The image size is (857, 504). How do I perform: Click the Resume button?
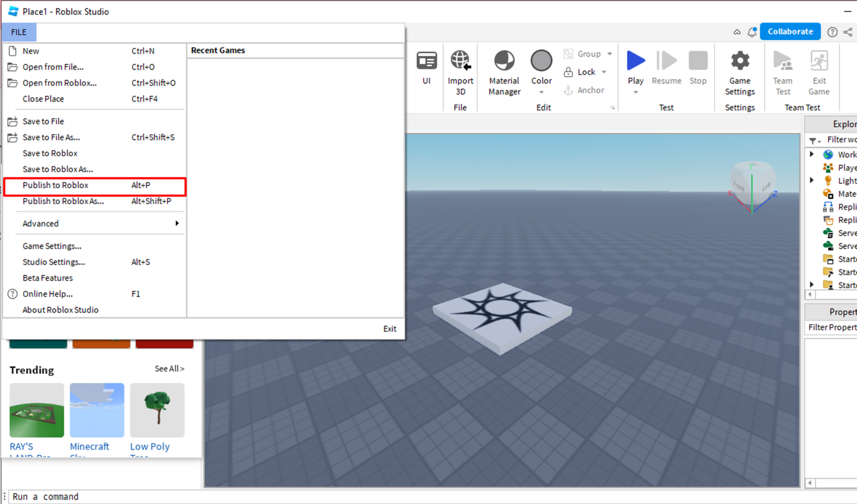(x=666, y=67)
